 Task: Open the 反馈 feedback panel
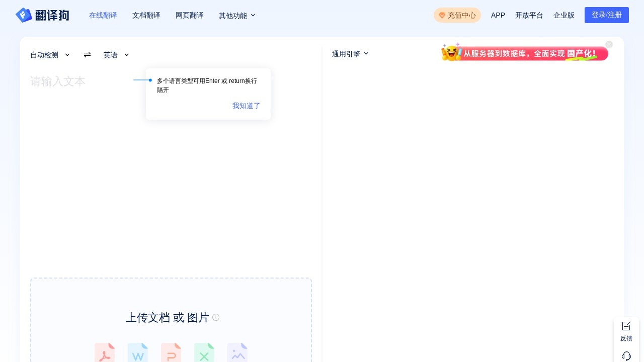click(626, 331)
